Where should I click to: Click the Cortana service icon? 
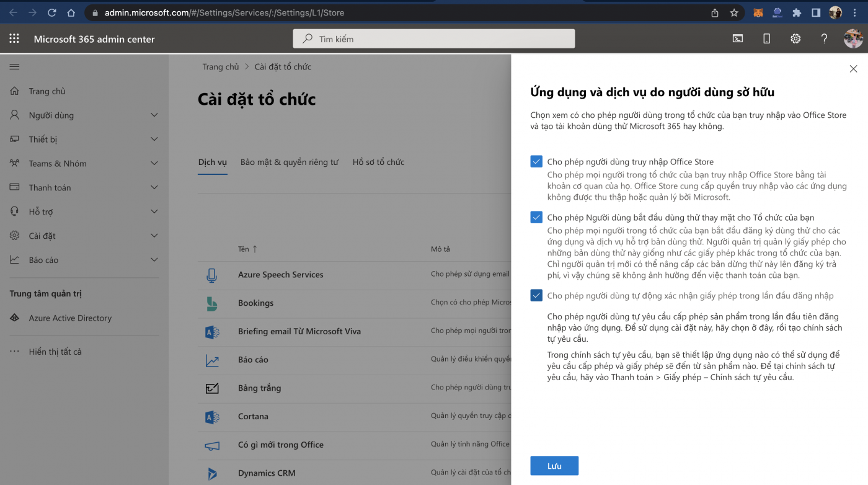[x=212, y=417]
